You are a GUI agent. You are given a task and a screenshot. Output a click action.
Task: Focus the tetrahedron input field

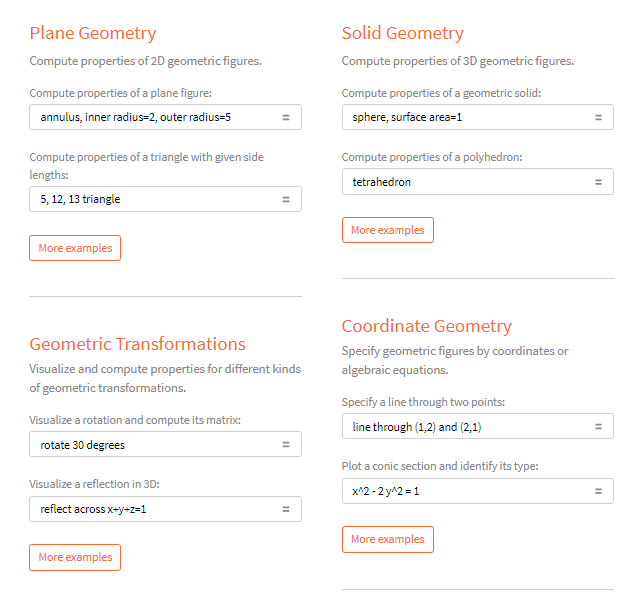tap(478, 182)
